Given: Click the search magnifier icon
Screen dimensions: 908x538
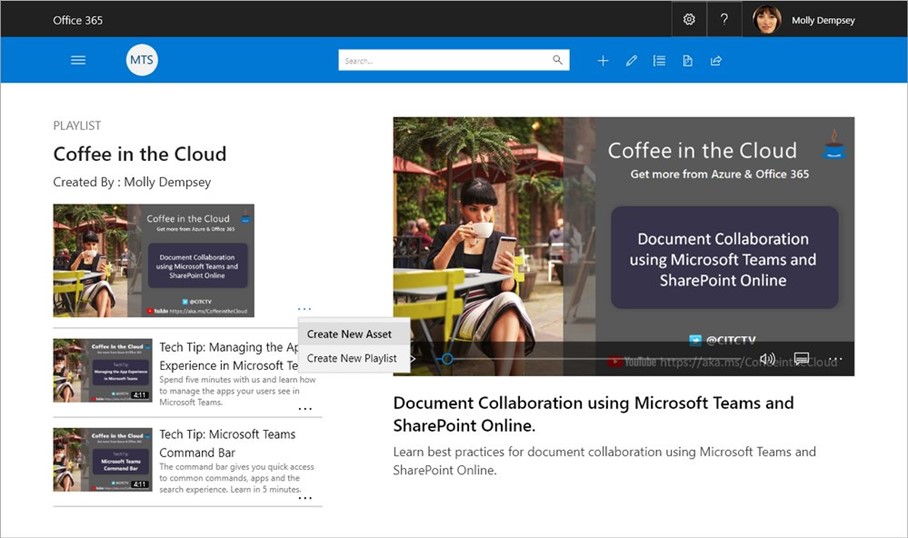Looking at the screenshot, I should tap(557, 60).
